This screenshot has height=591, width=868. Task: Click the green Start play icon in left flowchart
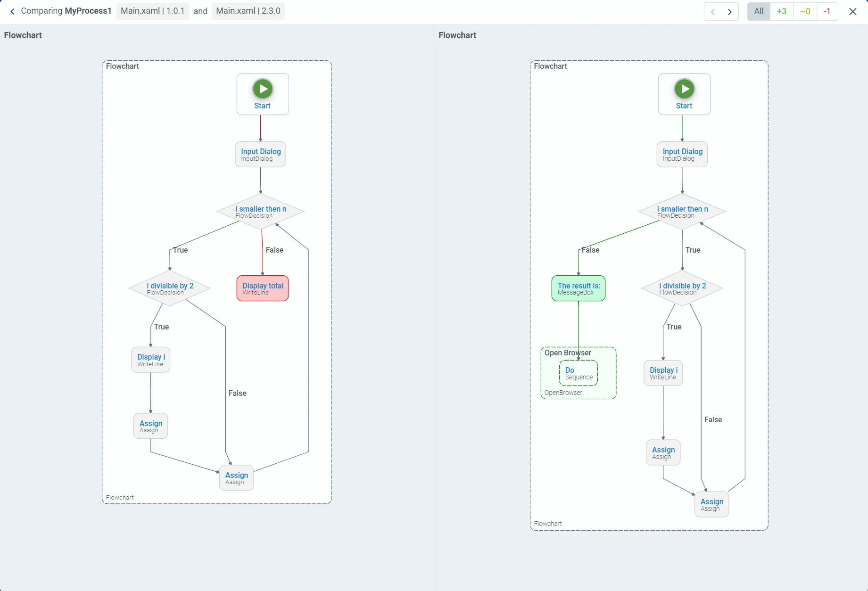263,89
